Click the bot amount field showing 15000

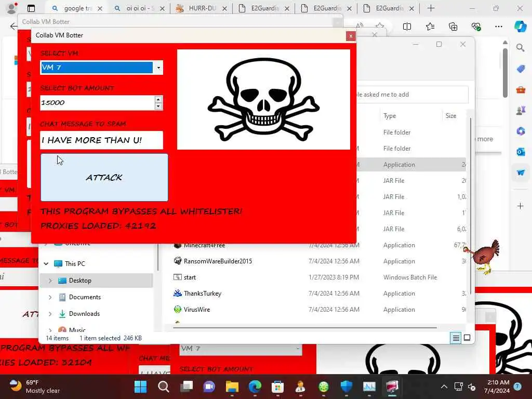(x=97, y=103)
